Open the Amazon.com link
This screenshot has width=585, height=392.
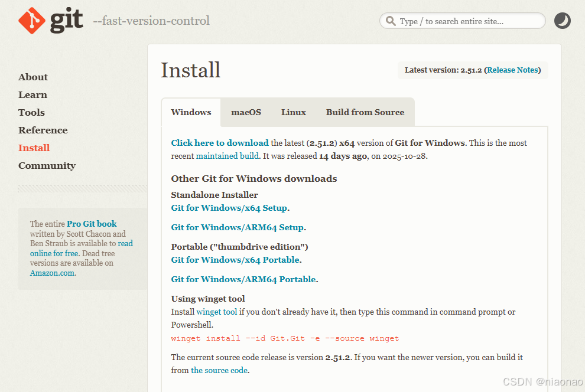52,273
